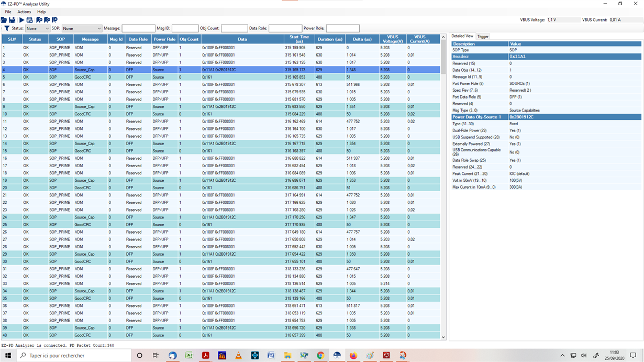Open a capture file with the folder icon
Image resolution: width=644 pixels, height=362 pixels.
tap(4, 20)
